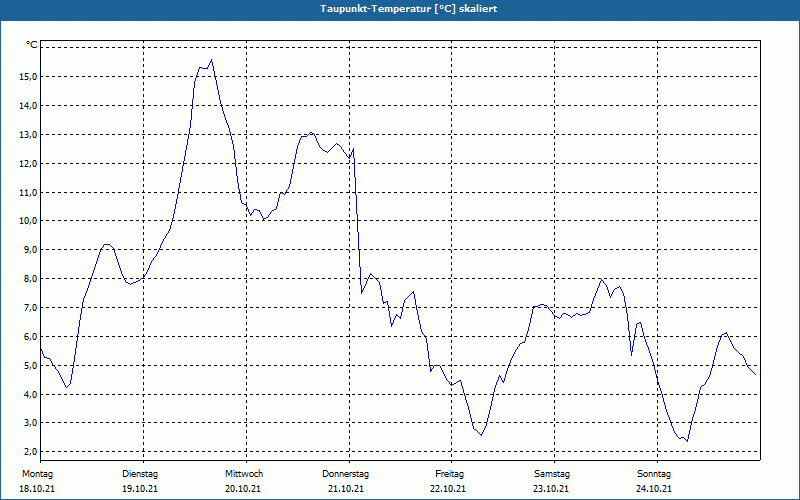Click the '11,0' y-axis label
800x500 pixels.
28,192
